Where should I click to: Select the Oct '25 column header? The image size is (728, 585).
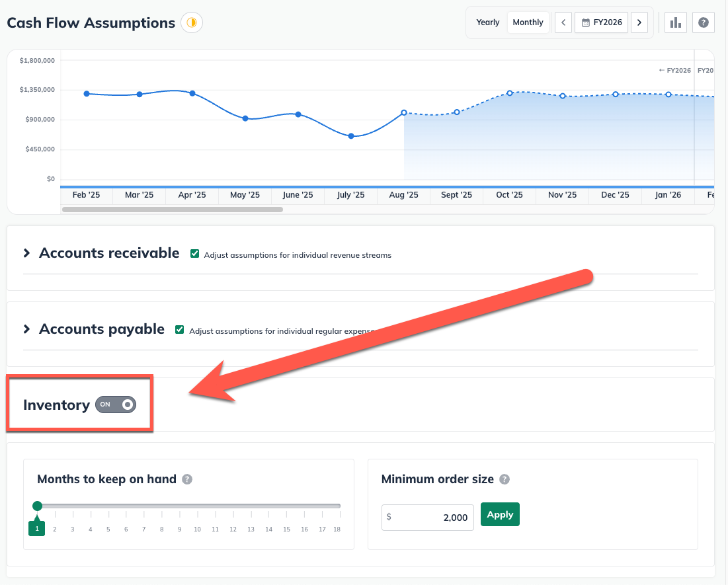coord(510,195)
